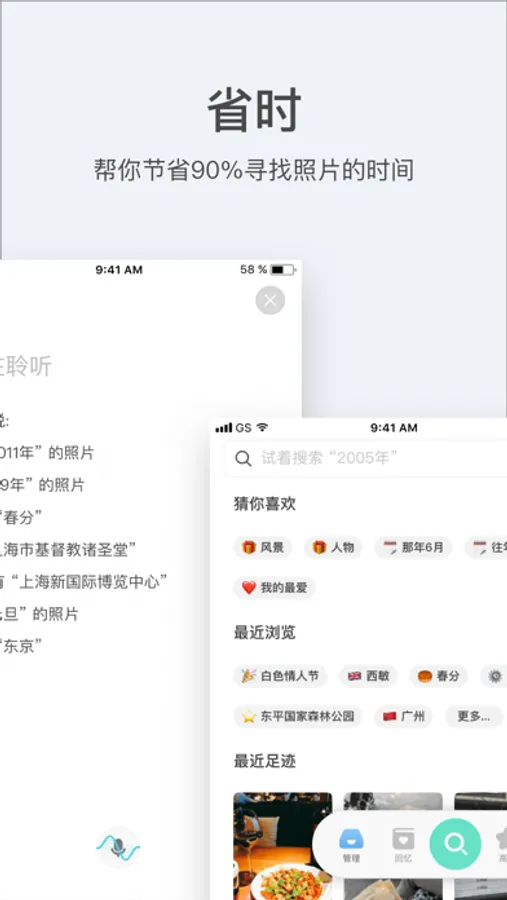Select the 风景 suggestion chip
507x900 pixels.
pos(262,547)
